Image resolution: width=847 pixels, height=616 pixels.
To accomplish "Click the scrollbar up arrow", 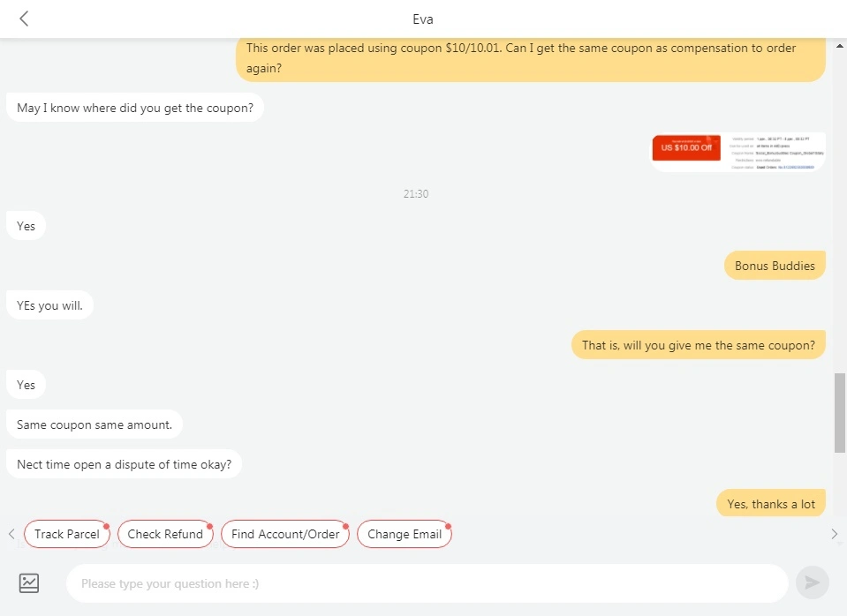I will (x=839, y=47).
